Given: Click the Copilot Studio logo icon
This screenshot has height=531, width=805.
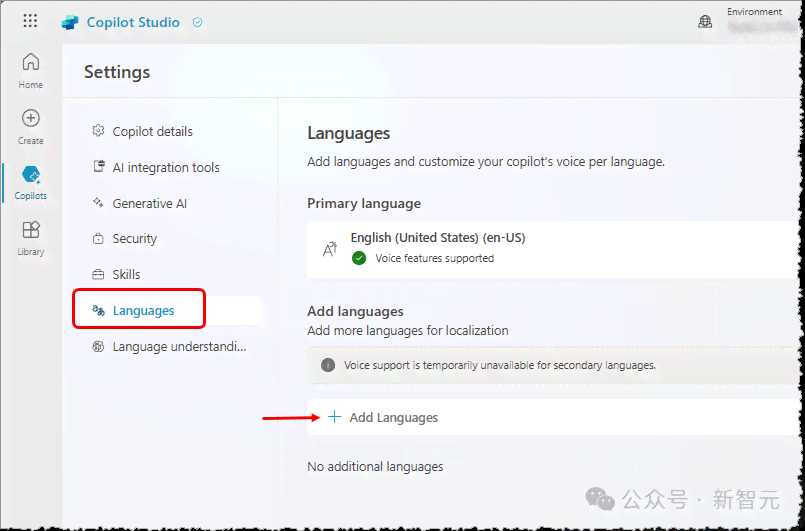Looking at the screenshot, I should pyautogui.click(x=70, y=23).
